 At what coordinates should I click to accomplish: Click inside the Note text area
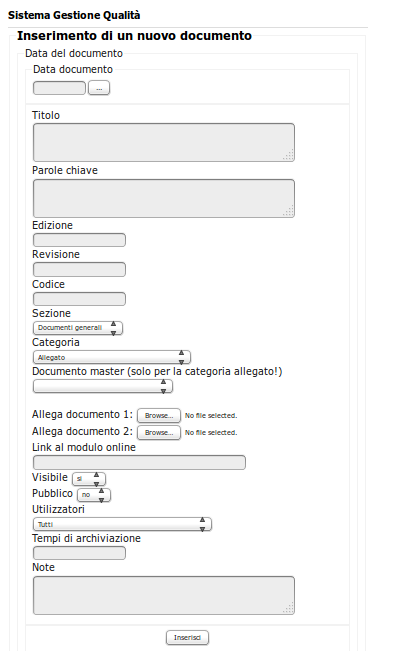[x=164, y=595]
